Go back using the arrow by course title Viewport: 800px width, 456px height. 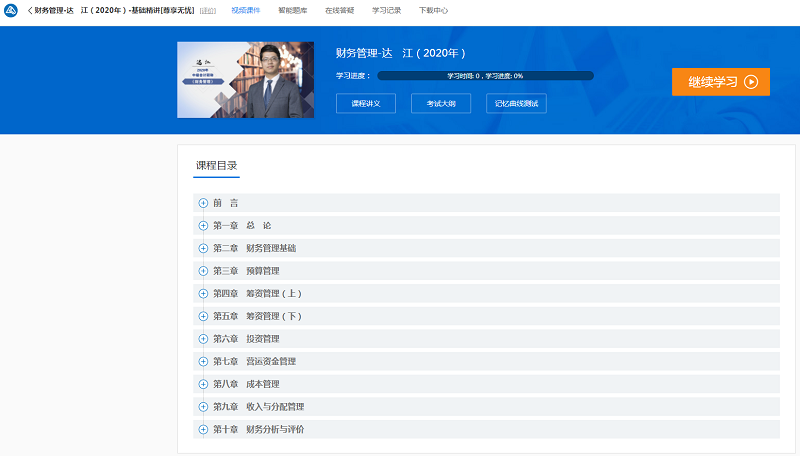point(30,11)
